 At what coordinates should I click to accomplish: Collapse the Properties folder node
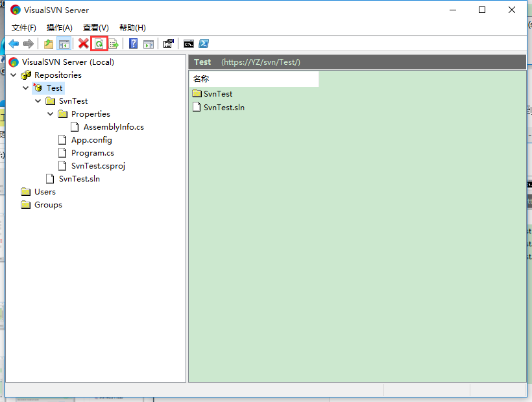click(50, 114)
